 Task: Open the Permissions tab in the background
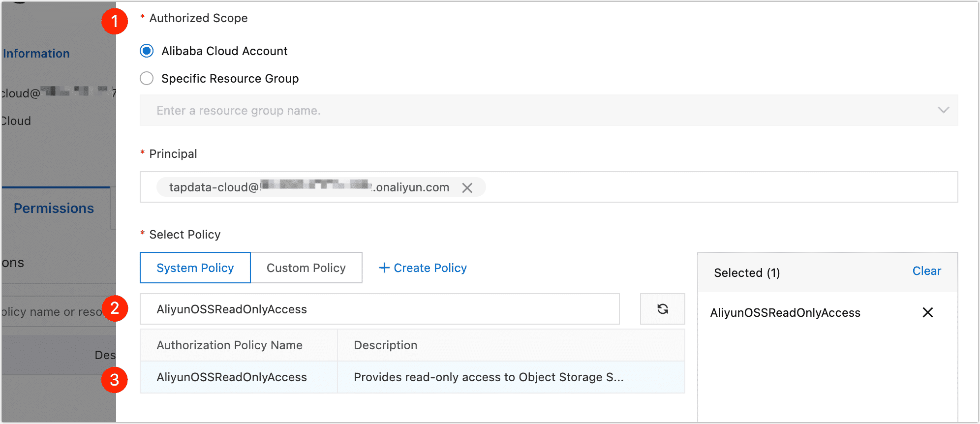pyautogui.click(x=54, y=209)
